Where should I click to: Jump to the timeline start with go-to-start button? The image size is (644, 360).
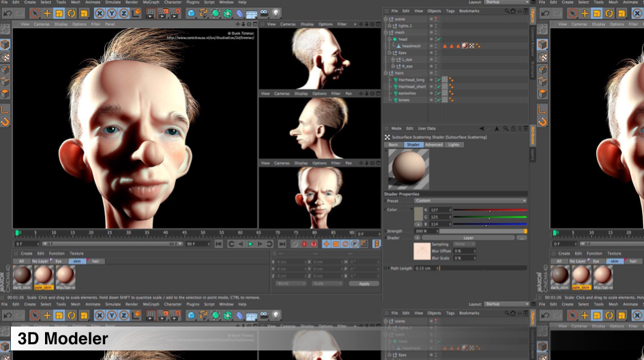click(x=218, y=244)
